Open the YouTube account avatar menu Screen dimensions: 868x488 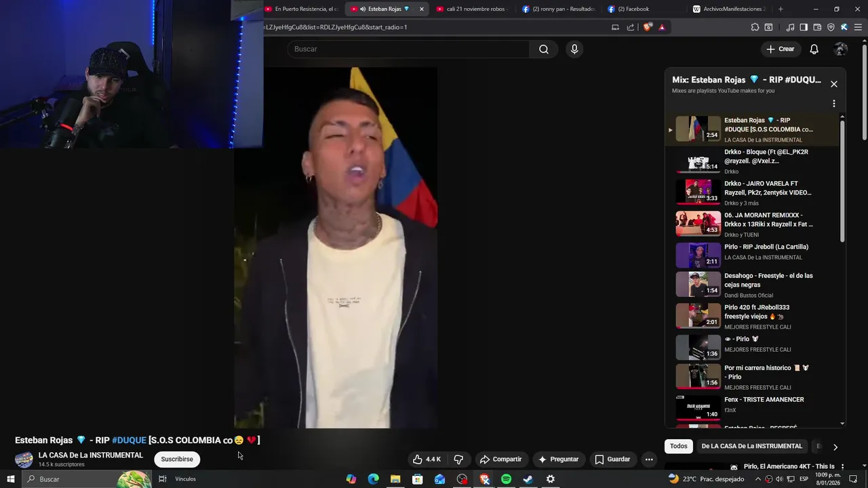841,49
